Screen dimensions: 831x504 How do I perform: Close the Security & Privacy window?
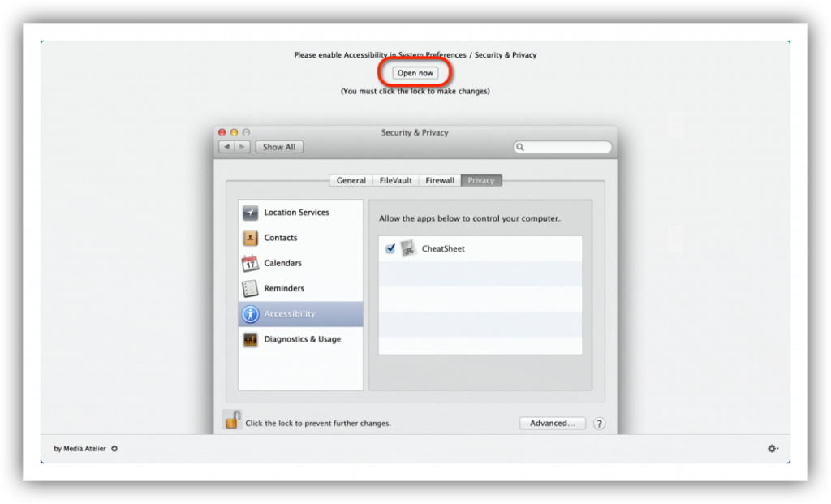222,132
